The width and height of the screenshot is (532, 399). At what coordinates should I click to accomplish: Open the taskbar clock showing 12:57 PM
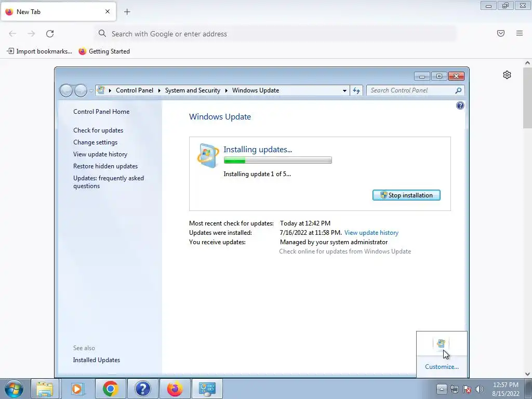click(x=506, y=389)
